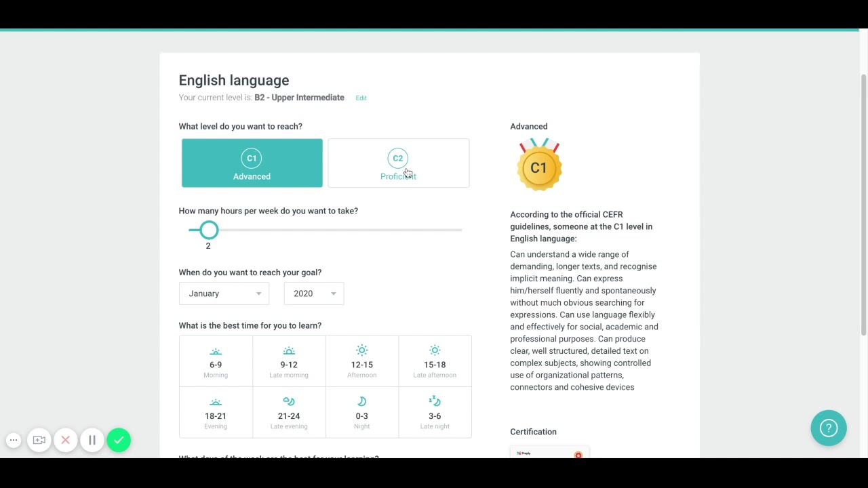Select the C1 Advanced level option
Image resolution: width=868 pixels, height=488 pixels.
point(252,163)
